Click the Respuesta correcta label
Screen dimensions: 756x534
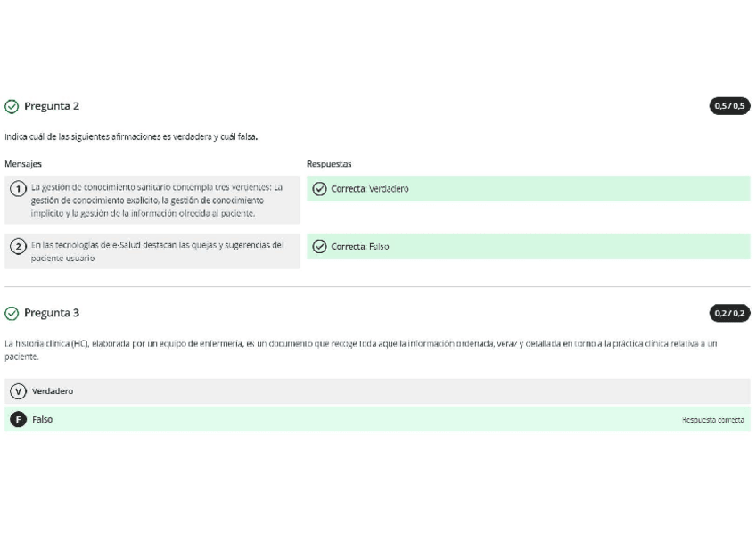coord(712,419)
